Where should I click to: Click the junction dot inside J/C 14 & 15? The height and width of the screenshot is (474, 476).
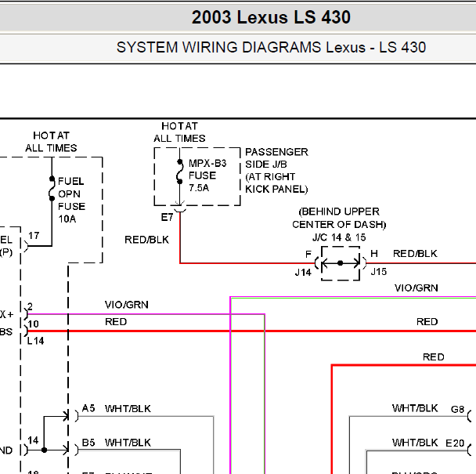point(341,263)
